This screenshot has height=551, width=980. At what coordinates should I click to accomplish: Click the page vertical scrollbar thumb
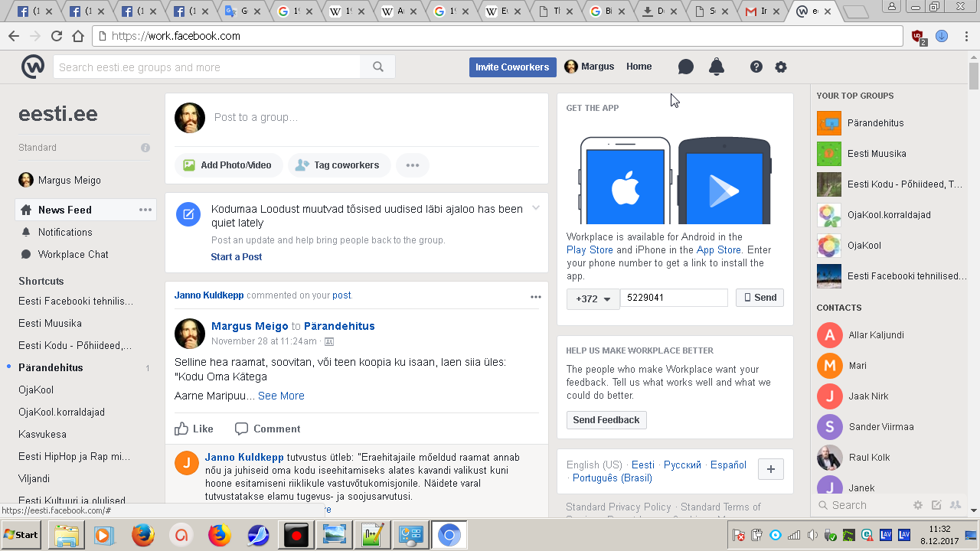pyautogui.click(x=974, y=77)
